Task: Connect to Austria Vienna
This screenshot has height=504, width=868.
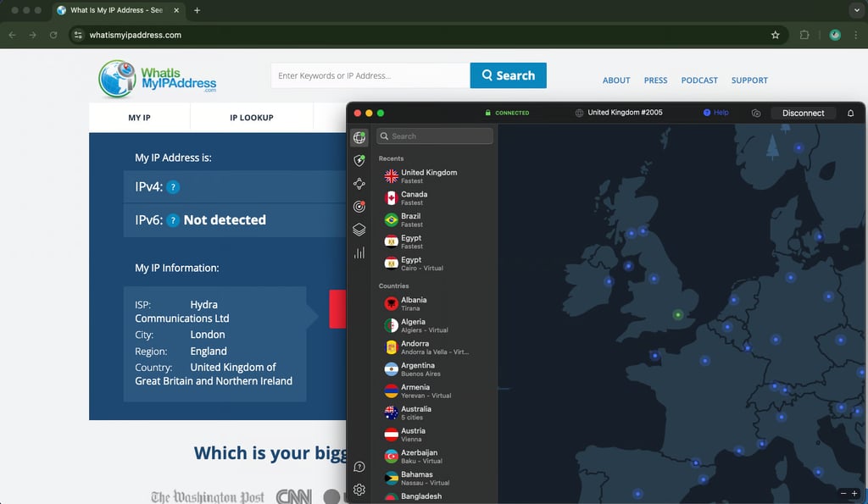Action: (x=435, y=435)
